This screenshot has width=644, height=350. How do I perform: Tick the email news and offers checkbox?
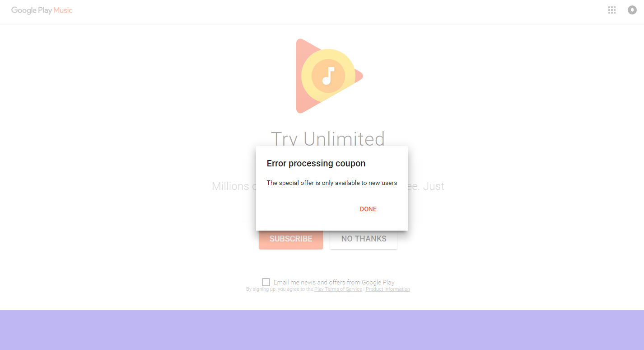pos(266,282)
